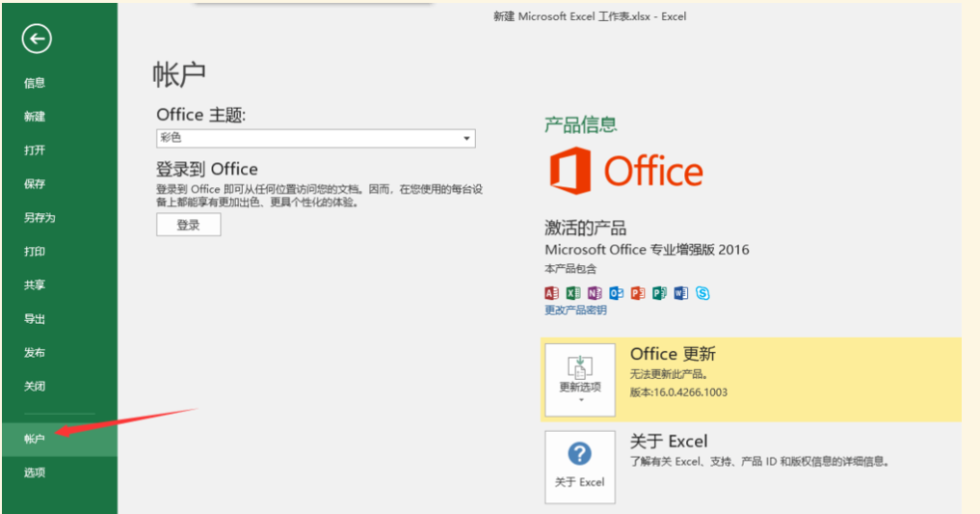The height and width of the screenshot is (514, 980).
Task: Click the Skype for Business icon
Action: (x=702, y=293)
